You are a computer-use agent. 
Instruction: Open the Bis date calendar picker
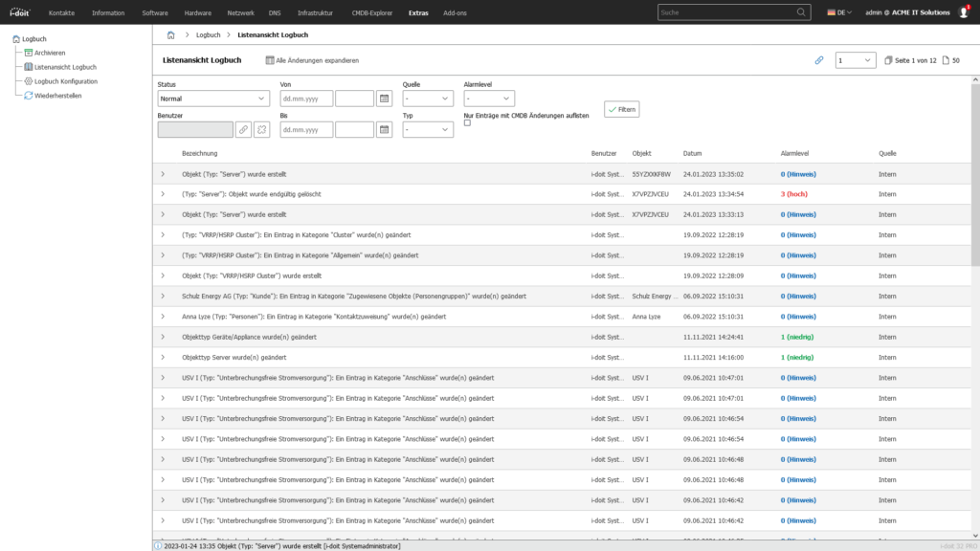(384, 129)
